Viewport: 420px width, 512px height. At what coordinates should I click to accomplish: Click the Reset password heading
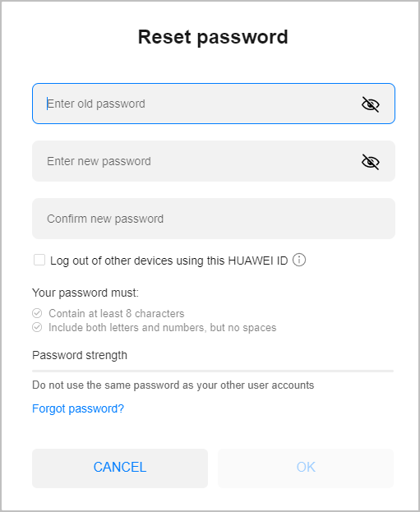pyautogui.click(x=213, y=37)
